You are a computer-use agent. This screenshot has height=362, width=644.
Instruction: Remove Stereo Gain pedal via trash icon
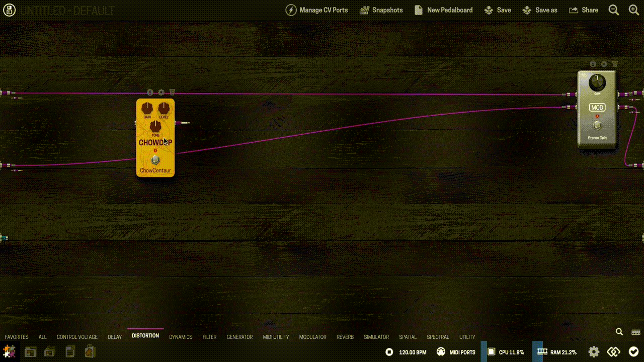pyautogui.click(x=615, y=64)
